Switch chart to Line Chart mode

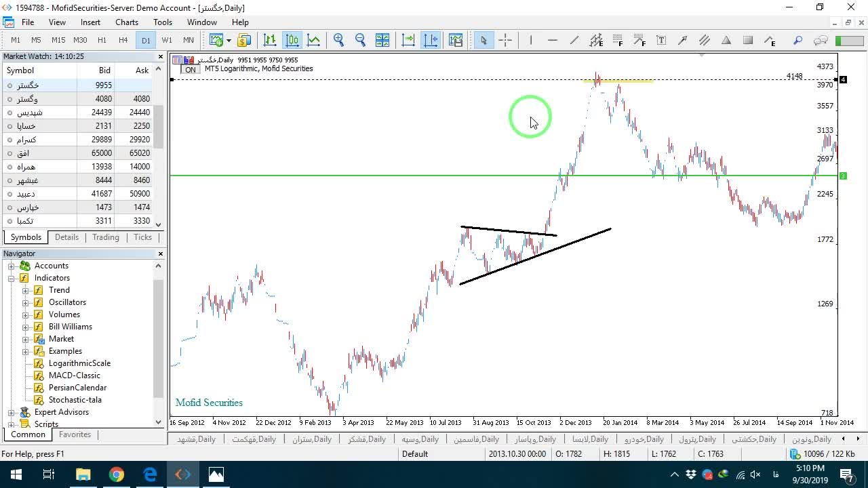[313, 40]
